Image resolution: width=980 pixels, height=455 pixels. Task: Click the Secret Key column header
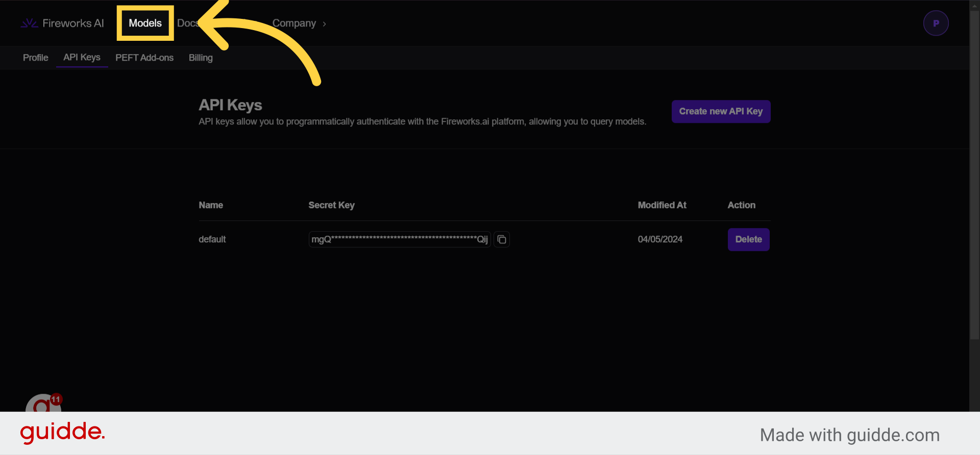pos(331,205)
